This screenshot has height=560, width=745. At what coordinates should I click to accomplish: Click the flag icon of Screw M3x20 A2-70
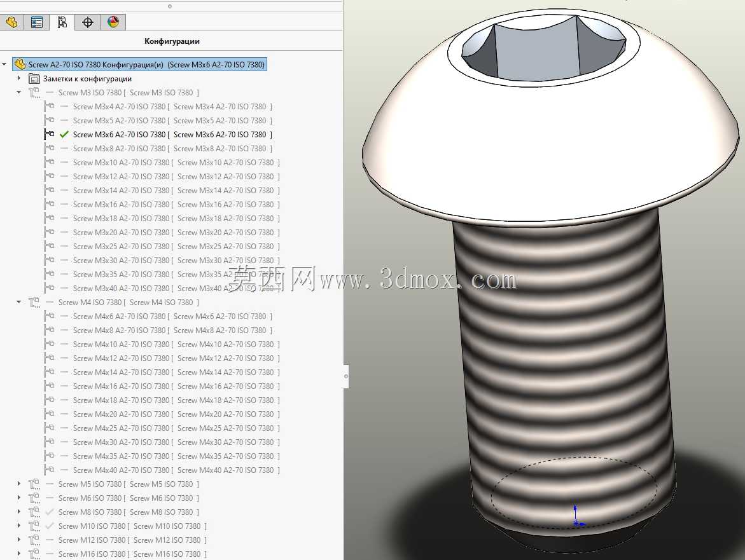click(x=49, y=232)
